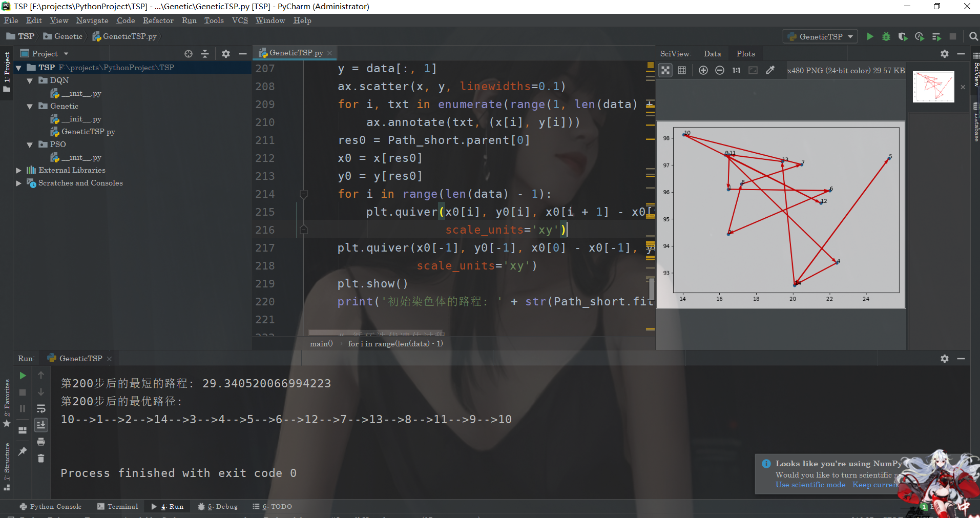Close the plot thumbnail with its x

(x=963, y=87)
